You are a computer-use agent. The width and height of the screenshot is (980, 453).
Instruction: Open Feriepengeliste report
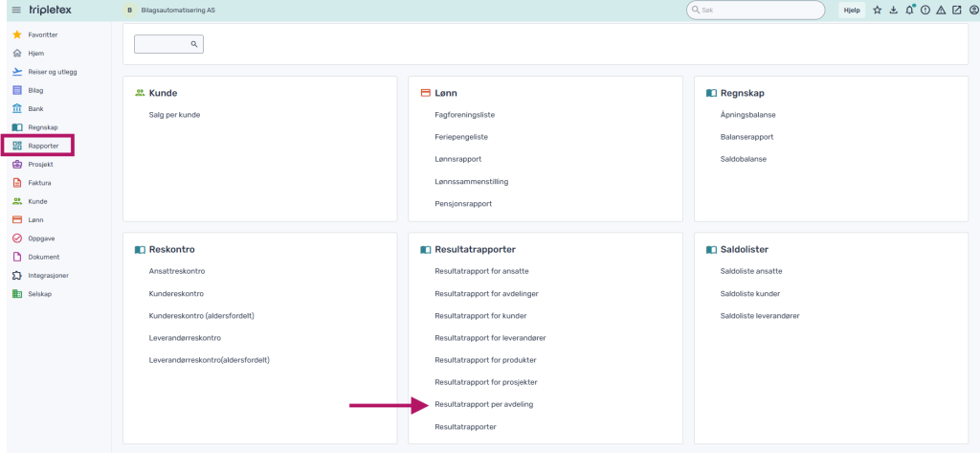click(461, 137)
